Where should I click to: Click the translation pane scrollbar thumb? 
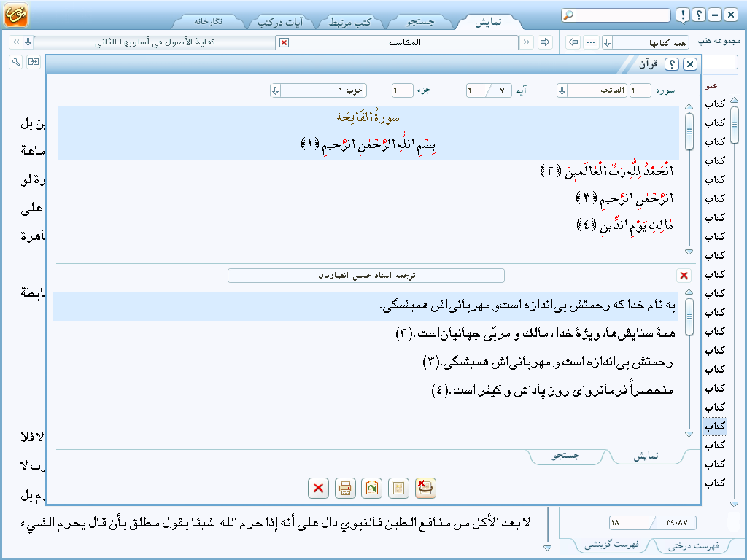pos(689,316)
